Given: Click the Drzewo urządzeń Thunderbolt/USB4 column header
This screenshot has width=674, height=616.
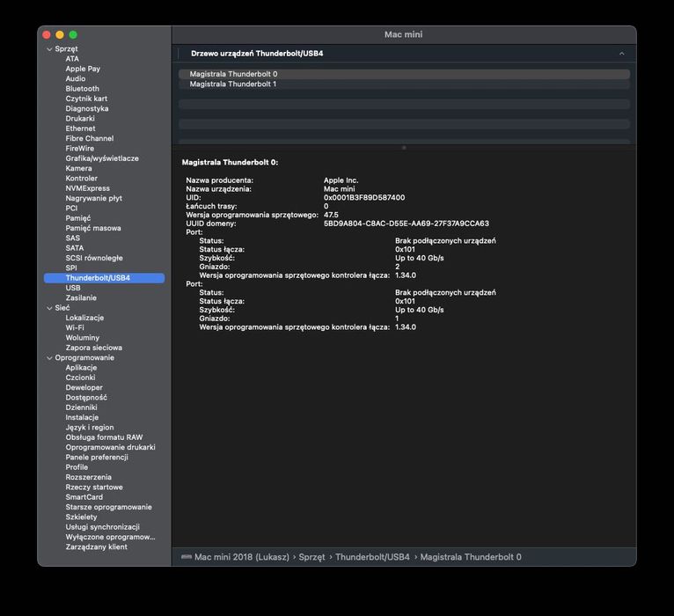Looking at the screenshot, I should [x=257, y=54].
